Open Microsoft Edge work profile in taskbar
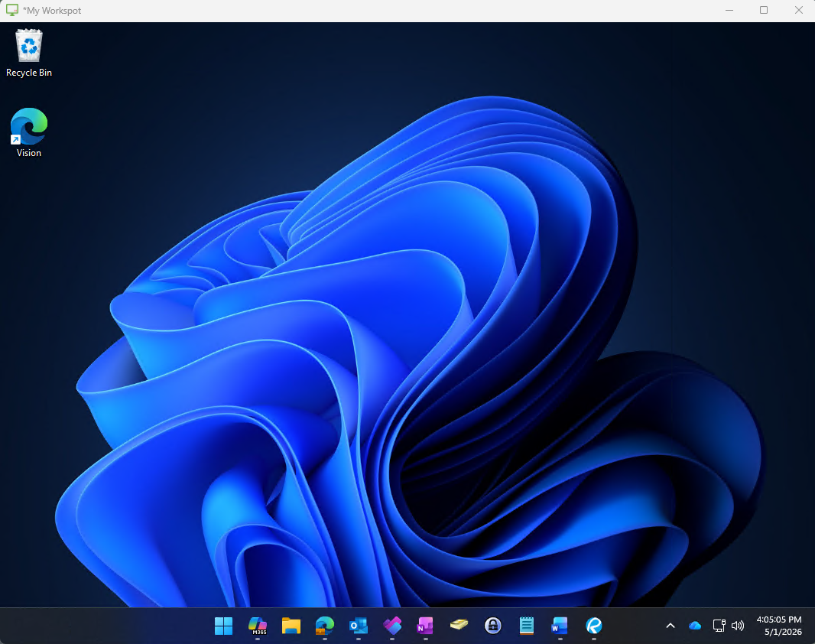This screenshot has width=815, height=644. point(325,626)
